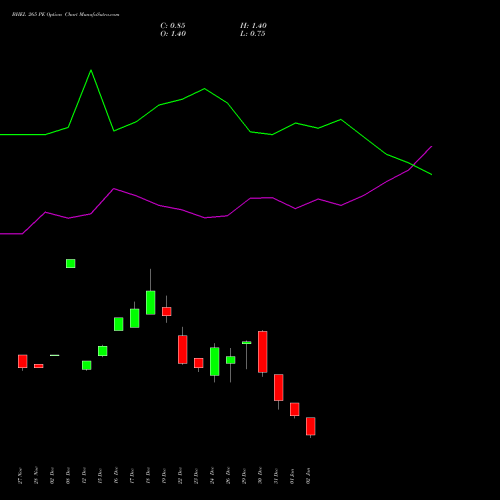The width and height of the screenshot is (500, 500).
Task: Click the green candle above 12 Dec
Action: (87, 365)
